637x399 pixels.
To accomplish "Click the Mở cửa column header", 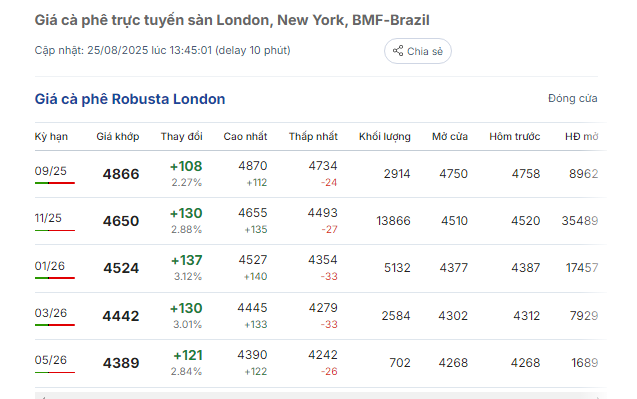I will [x=450, y=137].
